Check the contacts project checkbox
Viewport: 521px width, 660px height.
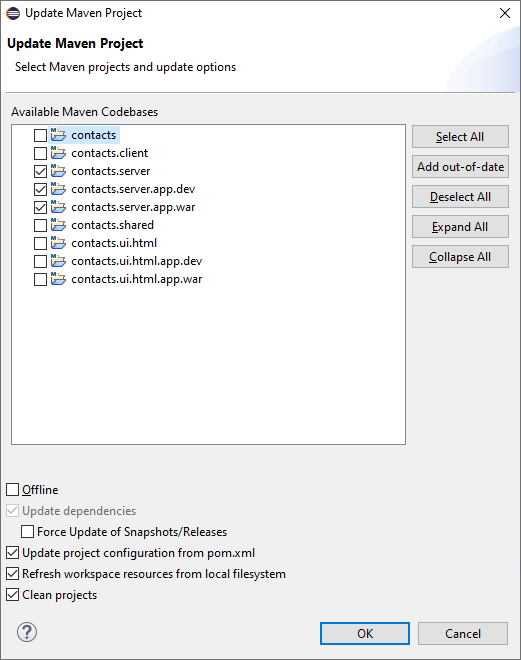pyautogui.click(x=40, y=136)
